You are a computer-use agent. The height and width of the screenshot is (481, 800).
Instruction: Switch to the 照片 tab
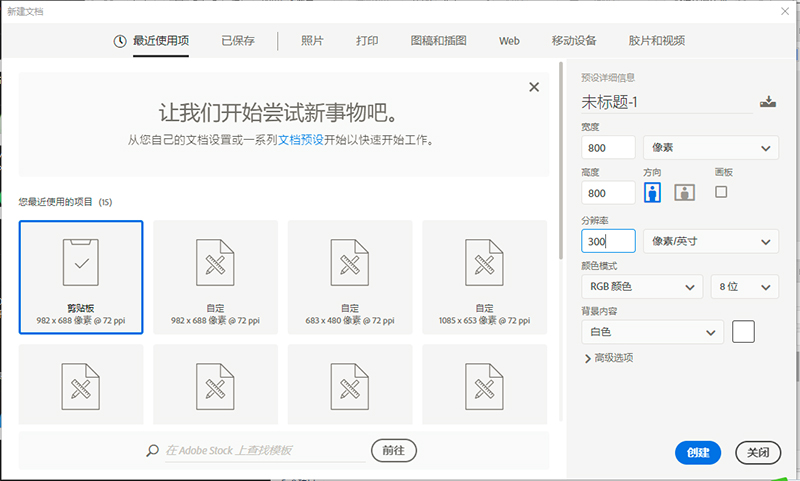pyautogui.click(x=312, y=41)
